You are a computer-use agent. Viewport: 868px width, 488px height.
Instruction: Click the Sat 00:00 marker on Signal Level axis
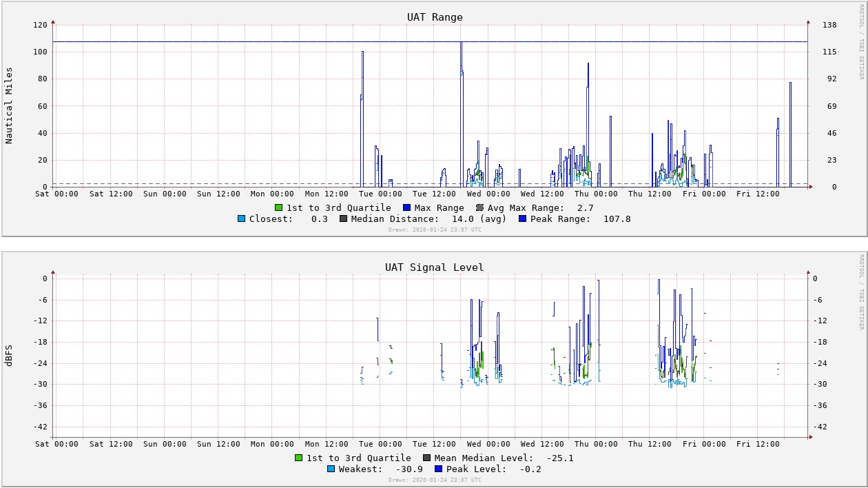56,444
